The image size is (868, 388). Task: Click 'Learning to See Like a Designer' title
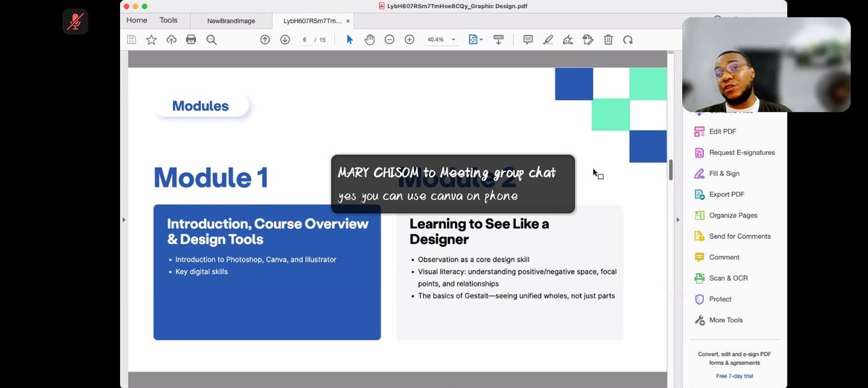(x=479, y=232)
